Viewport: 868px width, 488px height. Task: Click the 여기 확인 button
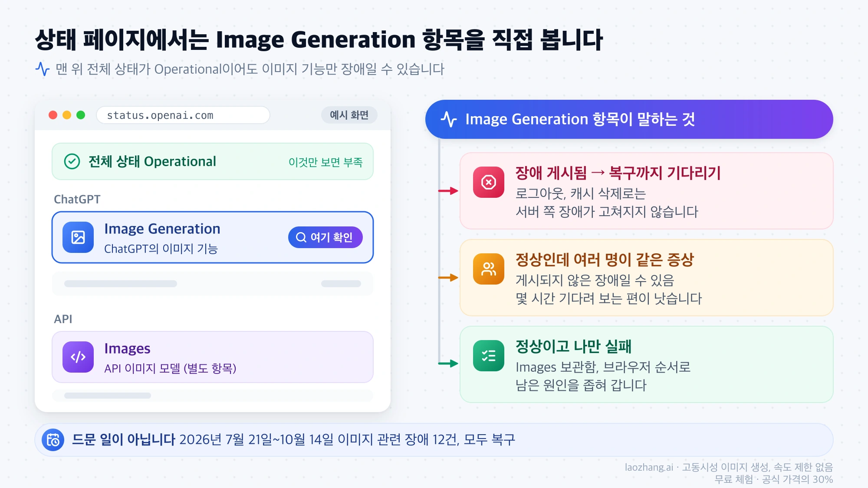coord(325,237)
